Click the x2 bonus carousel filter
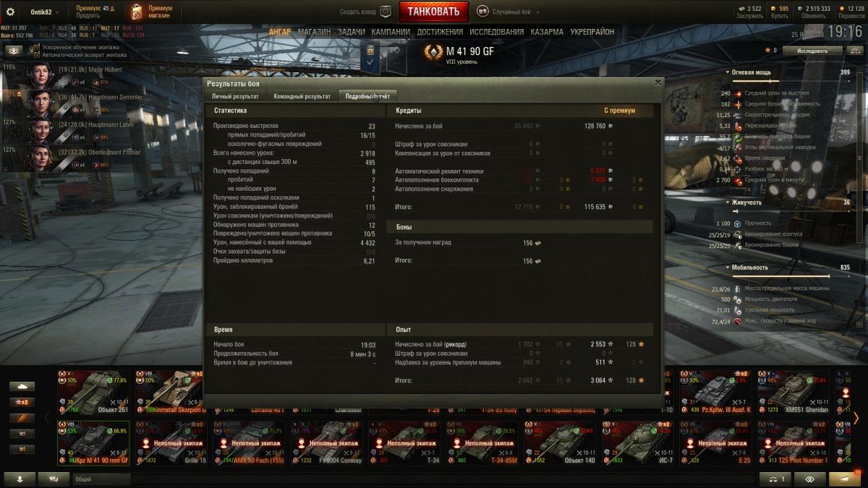The image size is (868, 488). click(x=22, y=402)
